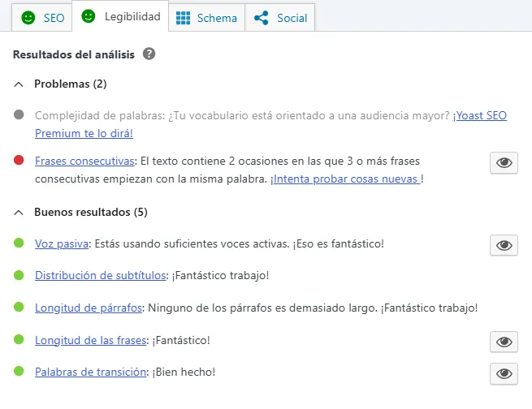Toggle eye highlight for Voz pasiva
Screen dimensions: 532x409
[504, 245]
